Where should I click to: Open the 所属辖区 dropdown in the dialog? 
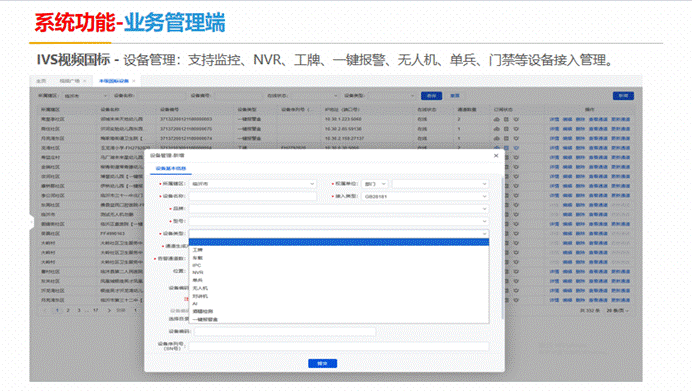click(x=252, y=184)
